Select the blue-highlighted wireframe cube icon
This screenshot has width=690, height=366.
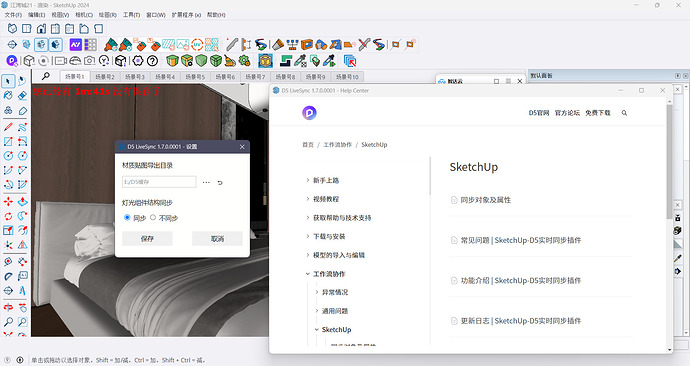click(41, 44)
